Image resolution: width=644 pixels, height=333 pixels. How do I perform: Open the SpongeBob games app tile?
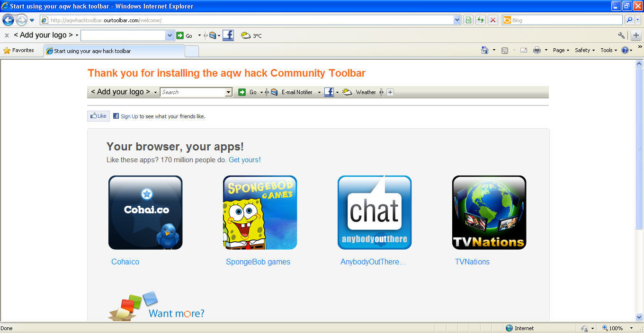(259, 212)
